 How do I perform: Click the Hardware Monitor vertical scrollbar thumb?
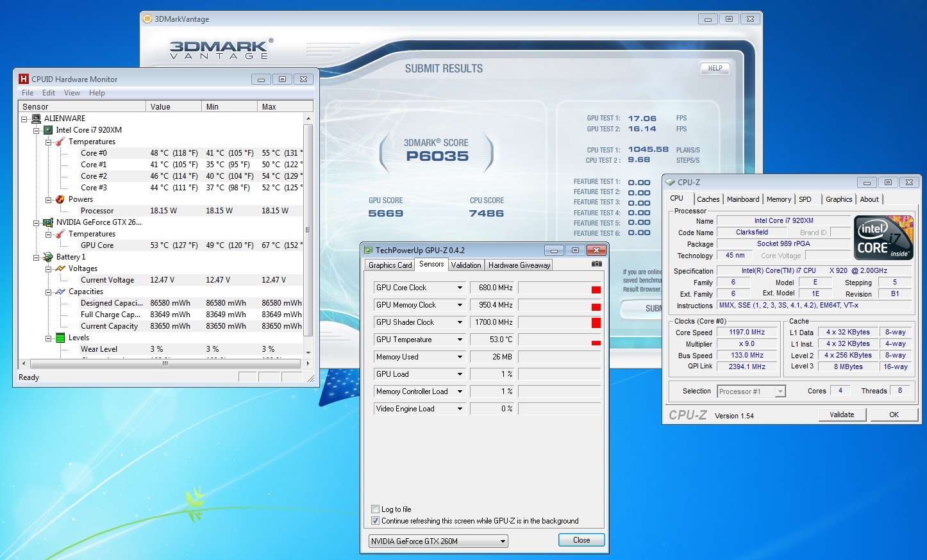coord(308,230)
